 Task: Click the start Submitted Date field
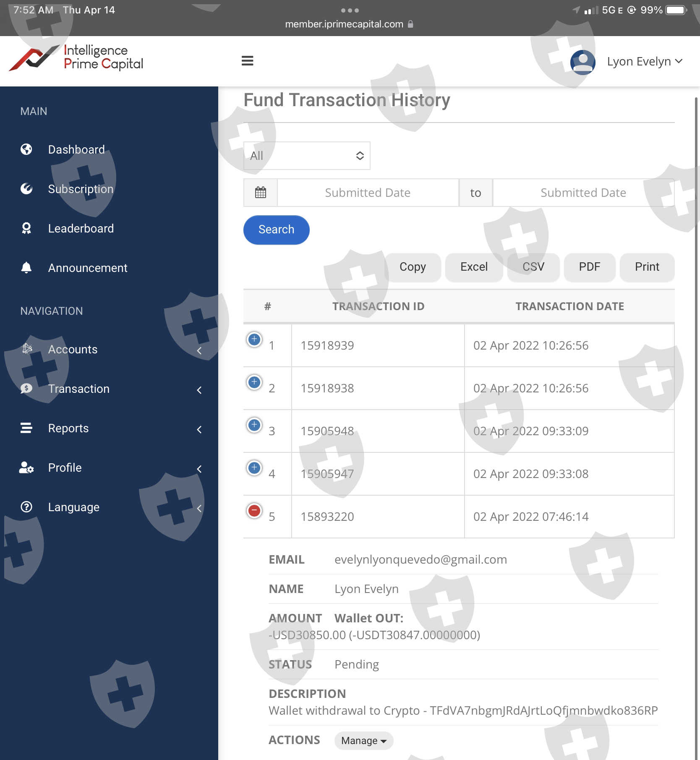(x=368, y=193)
